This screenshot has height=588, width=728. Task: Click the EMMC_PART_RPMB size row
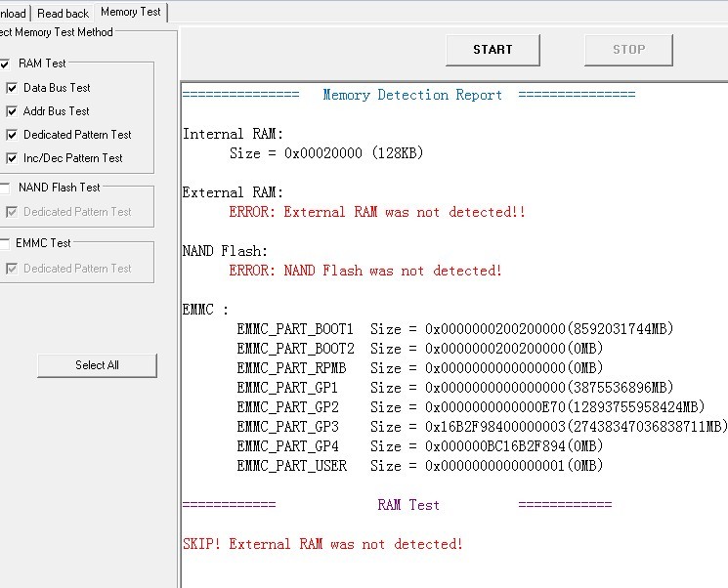420,368
